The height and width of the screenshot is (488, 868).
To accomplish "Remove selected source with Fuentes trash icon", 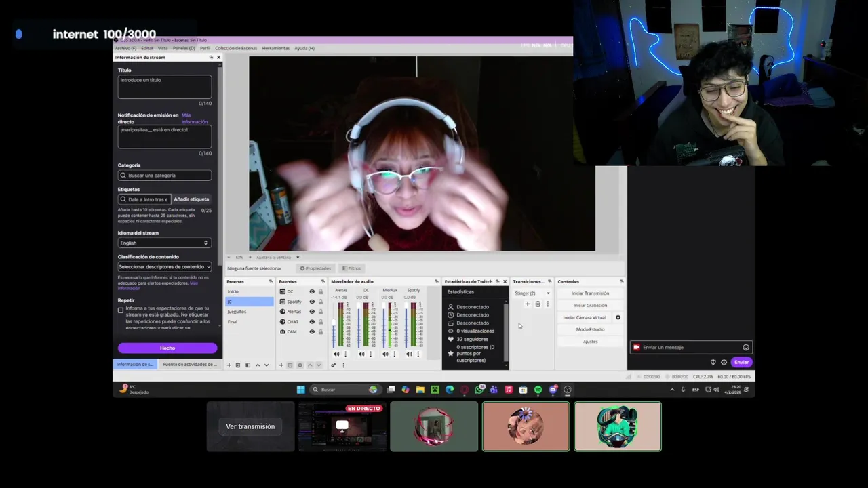I will [290, 365].
